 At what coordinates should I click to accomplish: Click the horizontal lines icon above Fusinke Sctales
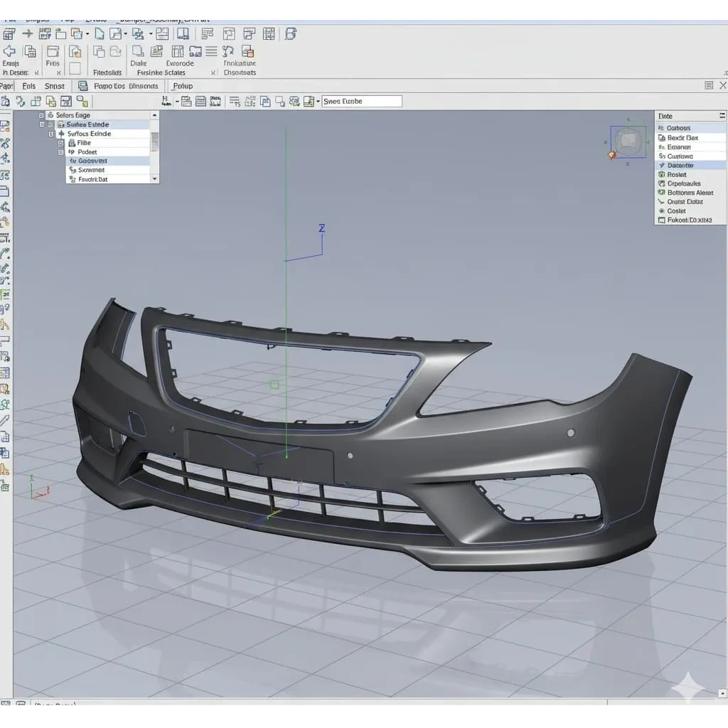[211, 51]
